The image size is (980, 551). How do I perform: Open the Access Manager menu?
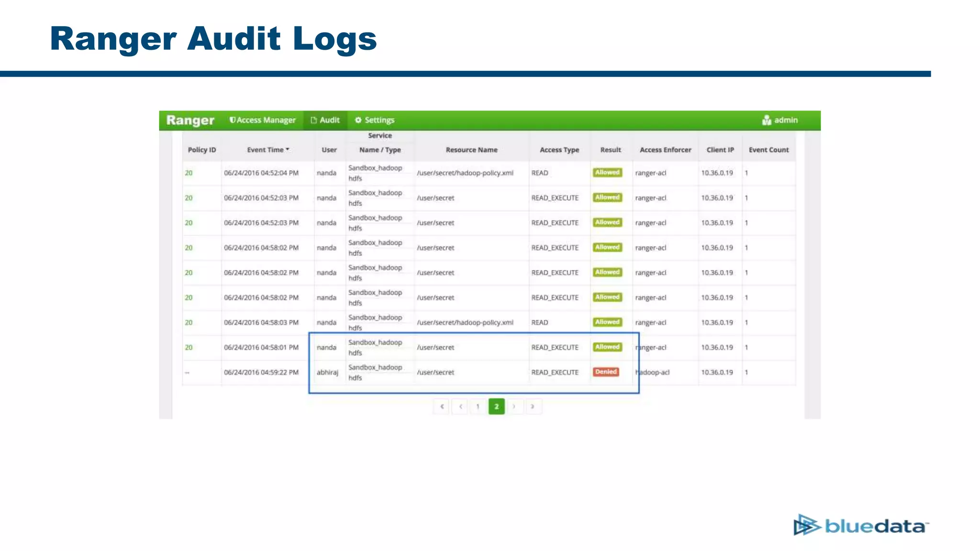262,120
